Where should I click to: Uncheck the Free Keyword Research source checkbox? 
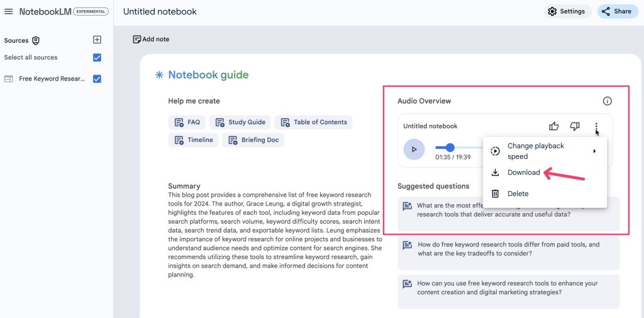click(97, 79)
